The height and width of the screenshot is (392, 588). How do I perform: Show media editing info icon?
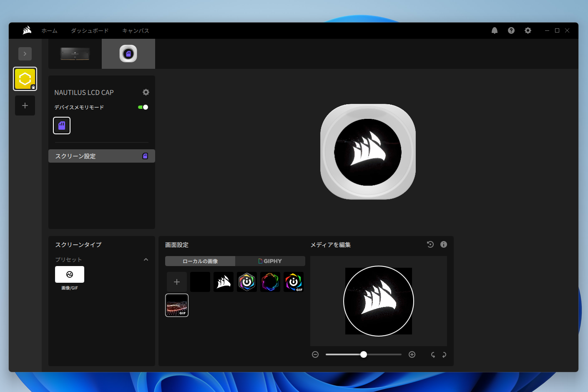coord(444,244)
